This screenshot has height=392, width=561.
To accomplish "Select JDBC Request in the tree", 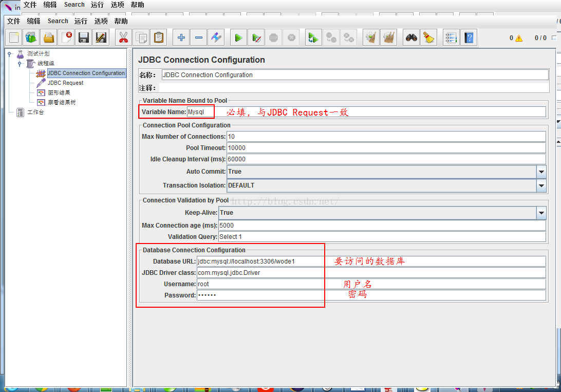I will click(65, 83).
